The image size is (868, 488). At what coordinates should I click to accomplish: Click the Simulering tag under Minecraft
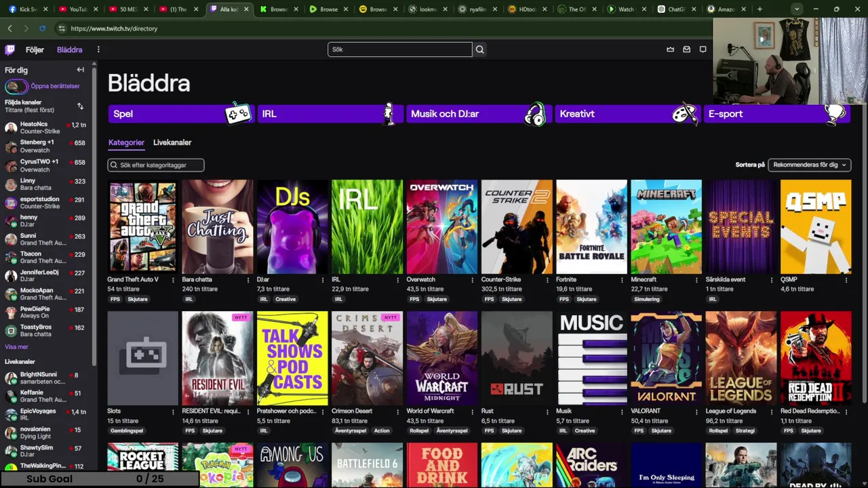(x=646, y=299)
